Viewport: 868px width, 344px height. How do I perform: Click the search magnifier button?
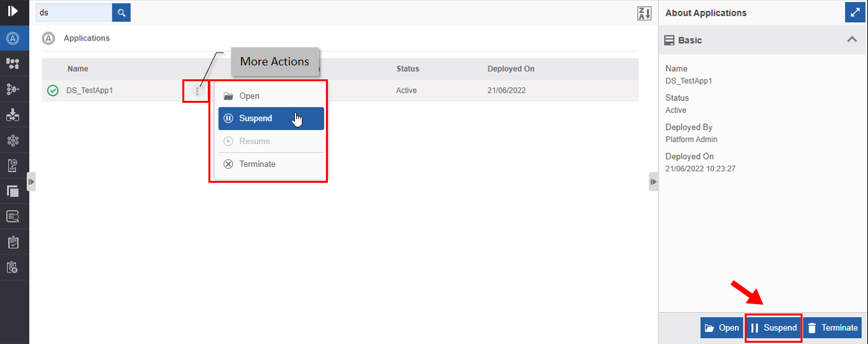(x=121, y=12)
